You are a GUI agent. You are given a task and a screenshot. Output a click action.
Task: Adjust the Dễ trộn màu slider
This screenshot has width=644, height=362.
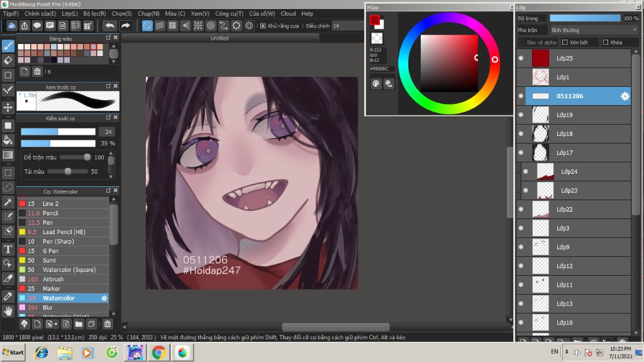click(75, 157)
